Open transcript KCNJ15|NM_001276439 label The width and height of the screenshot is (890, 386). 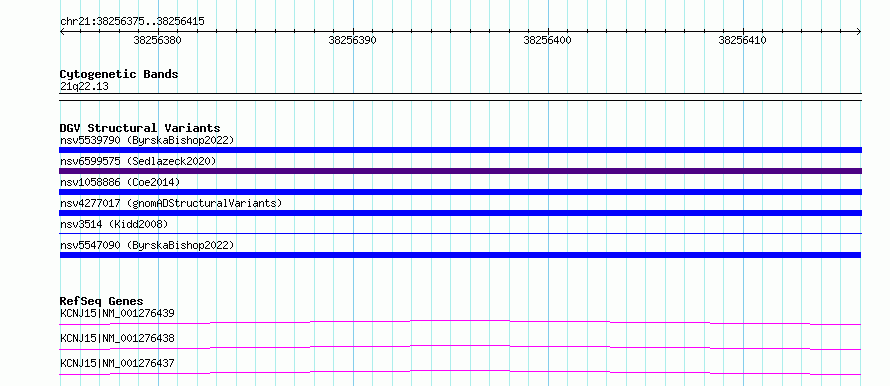coord(117,313)
